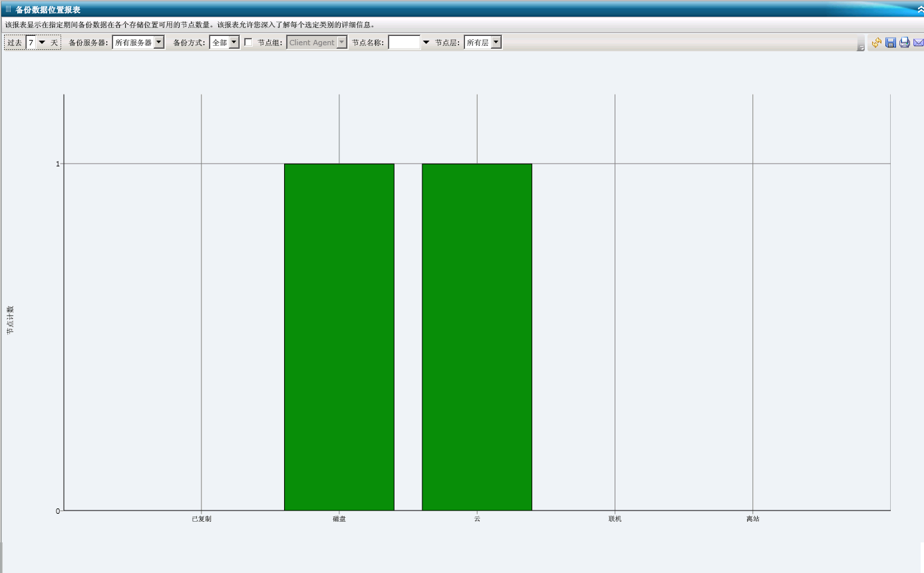Expand the 备份方式 dropdown showing 全部

coord(234,43)
